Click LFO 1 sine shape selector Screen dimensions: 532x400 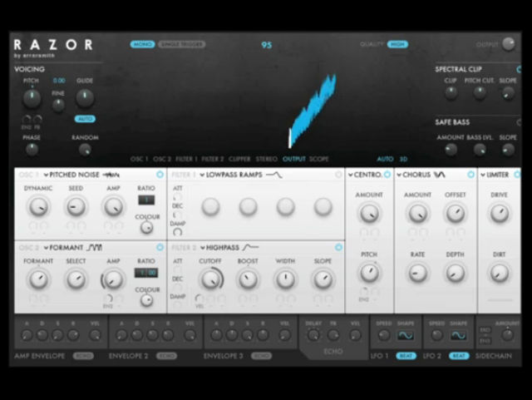click(x=406, y=335)
